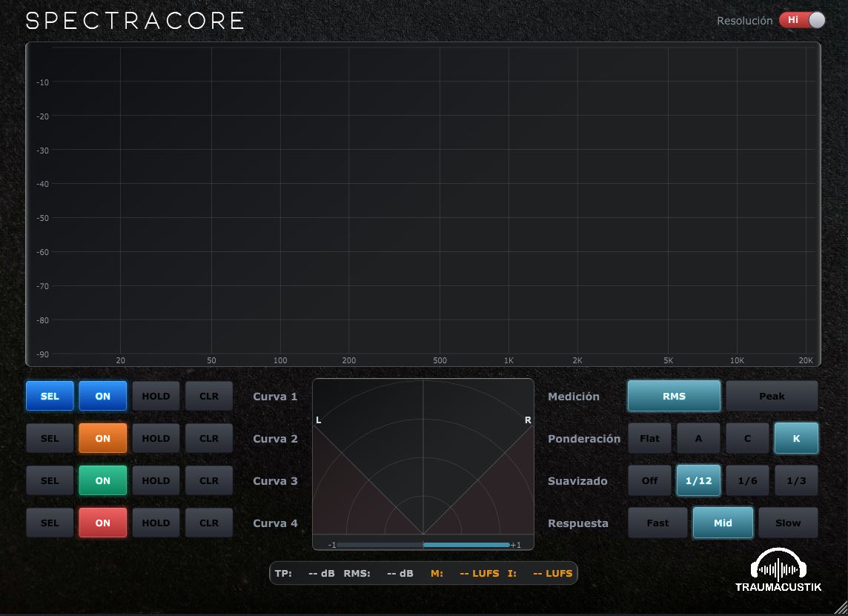This screenshot has width=848, height=616.
Task: Disable Curva 4 red ON button
Action: (103, 523)
